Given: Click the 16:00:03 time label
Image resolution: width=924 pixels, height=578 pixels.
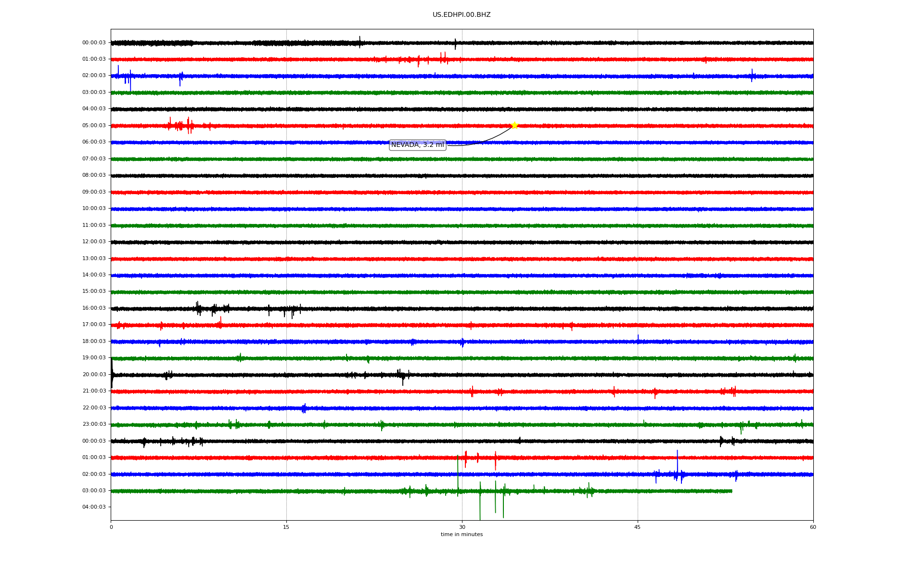Looking at the screenshot, I should 94,308.
